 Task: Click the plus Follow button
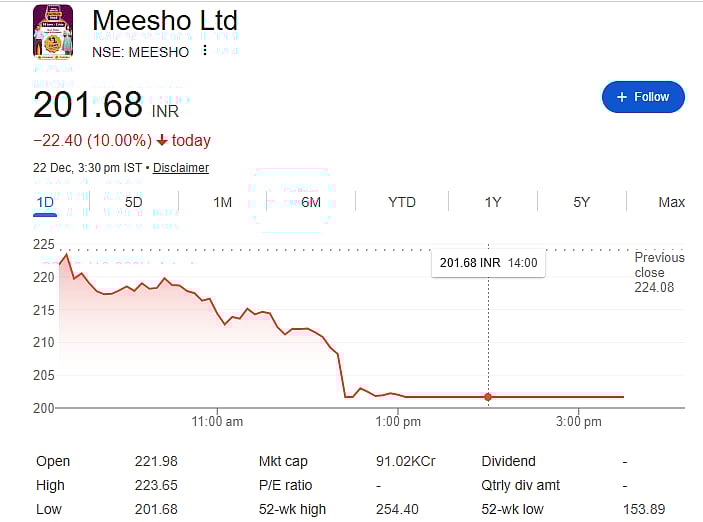643,97
